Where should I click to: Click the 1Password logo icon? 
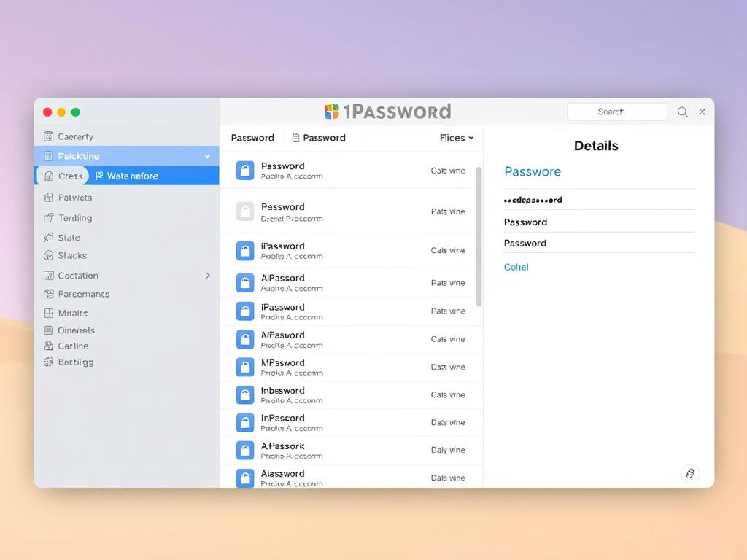point(332,112)
